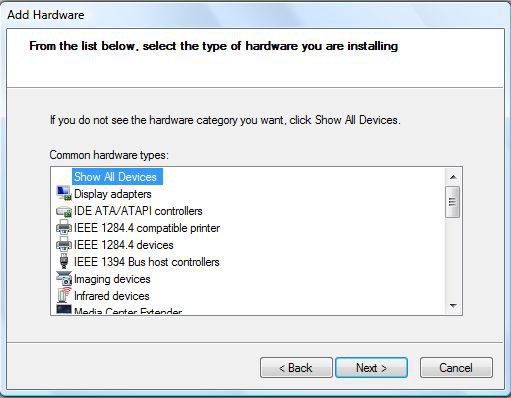Go to the next wizard step
511x398 pixels.
click(x=371, y=368)
